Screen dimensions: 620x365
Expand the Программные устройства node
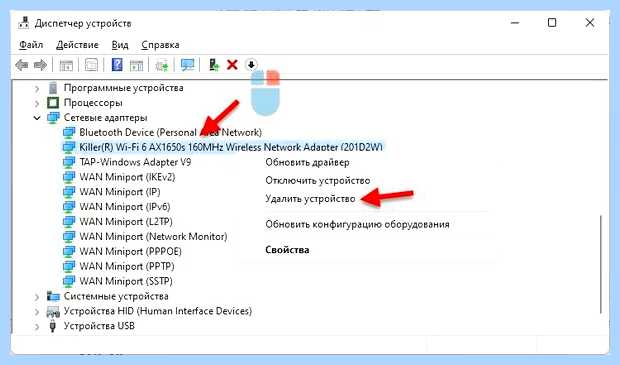37,88
